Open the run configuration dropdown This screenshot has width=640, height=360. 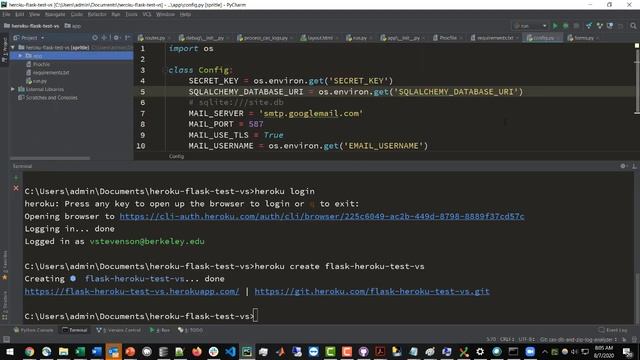(530, 26)
